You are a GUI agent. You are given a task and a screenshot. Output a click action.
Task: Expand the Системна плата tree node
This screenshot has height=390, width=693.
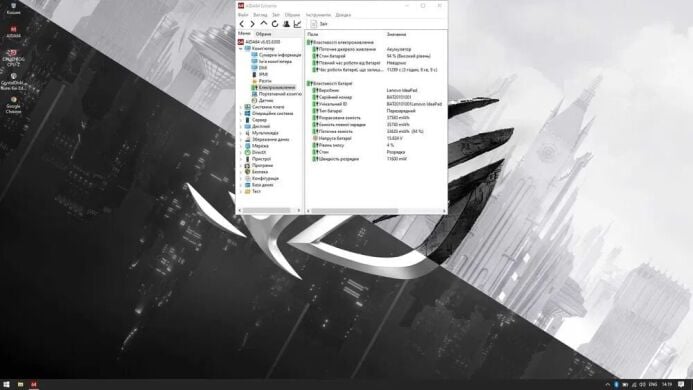coord(241,107)
